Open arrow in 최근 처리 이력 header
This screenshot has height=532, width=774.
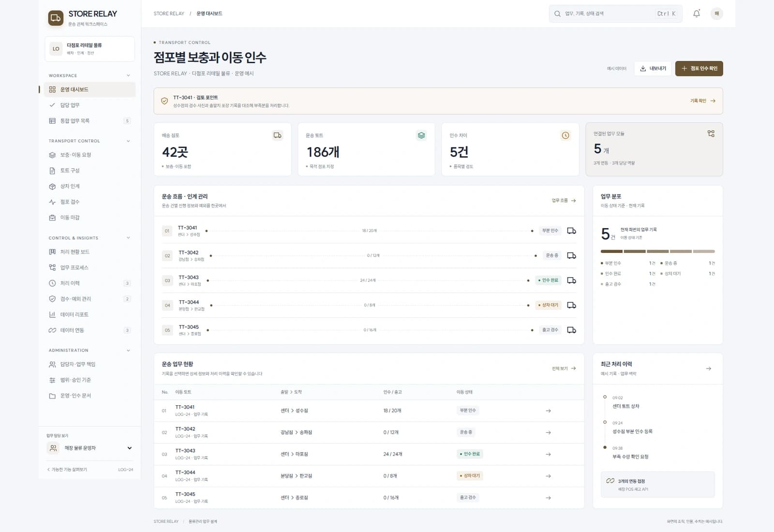708,369
